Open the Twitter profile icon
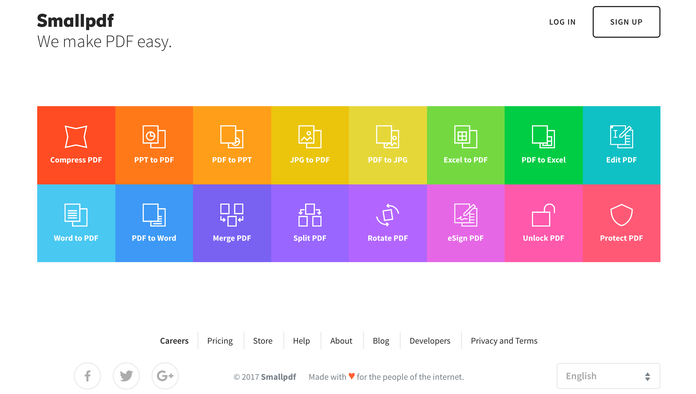The image size is (696, 394). 126,376
